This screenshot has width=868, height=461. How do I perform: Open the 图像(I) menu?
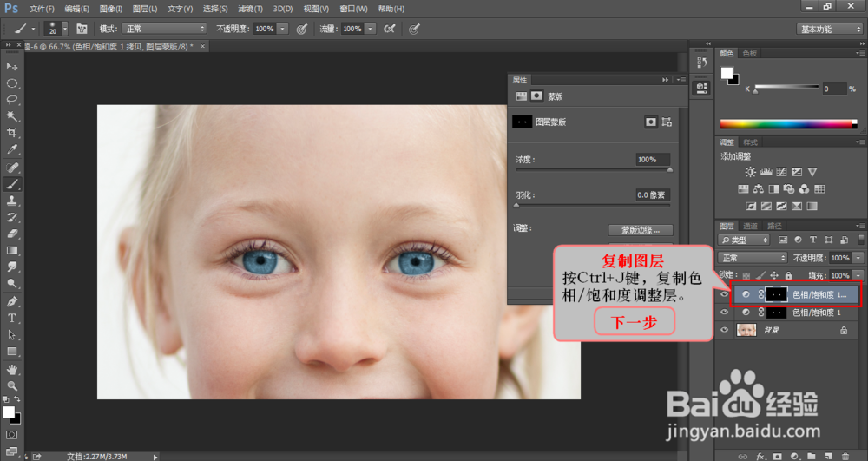[x=111, y=9]
